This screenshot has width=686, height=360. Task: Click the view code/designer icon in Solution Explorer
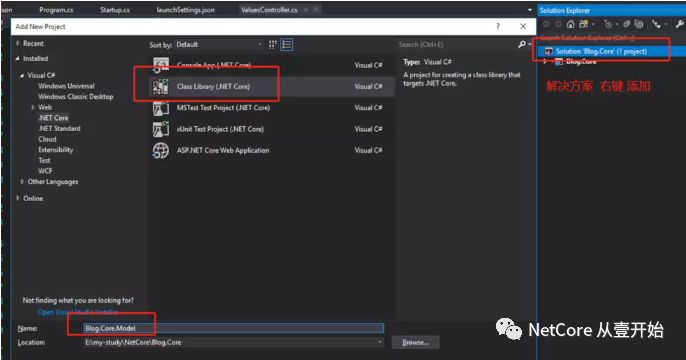click(656, 24)
